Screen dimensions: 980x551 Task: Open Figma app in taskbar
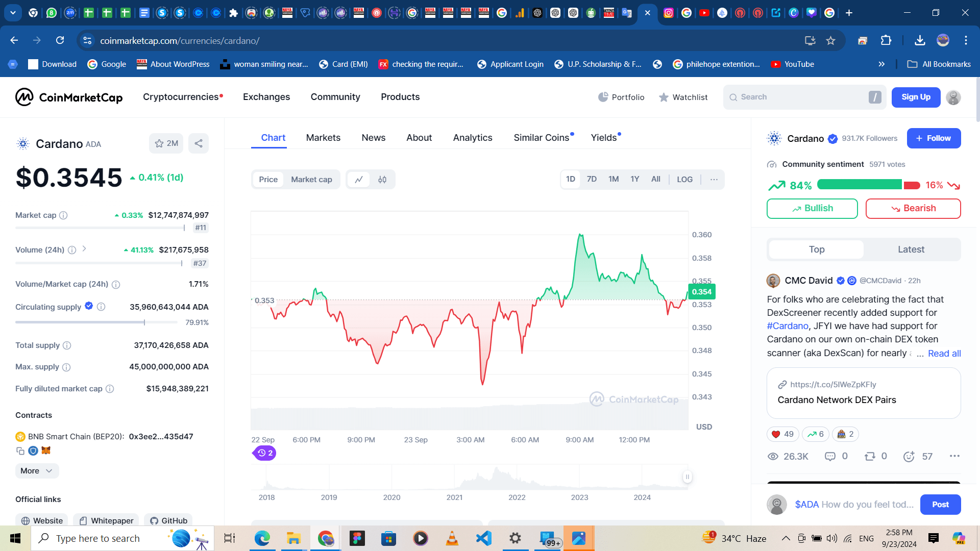click(357, 538)
